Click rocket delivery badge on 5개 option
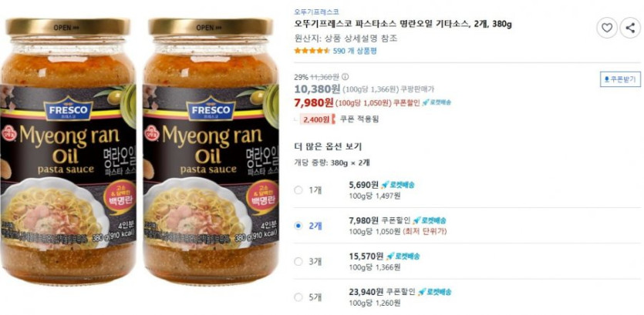 coord(434,292)
